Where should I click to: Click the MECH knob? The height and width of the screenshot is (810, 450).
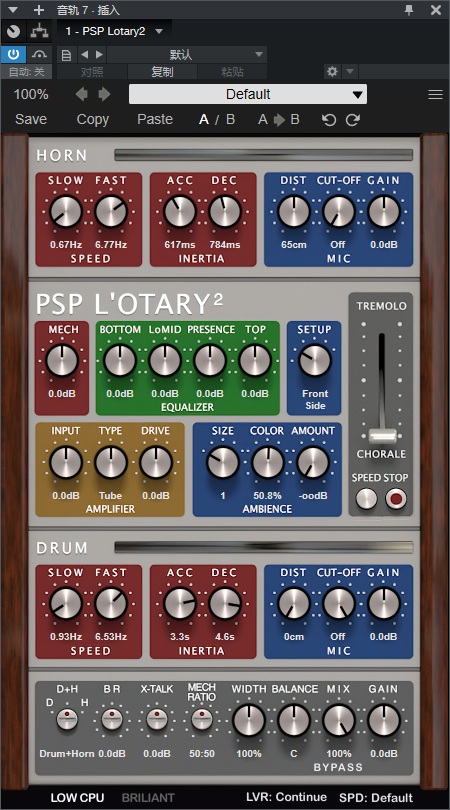click(x=62, y=361)
